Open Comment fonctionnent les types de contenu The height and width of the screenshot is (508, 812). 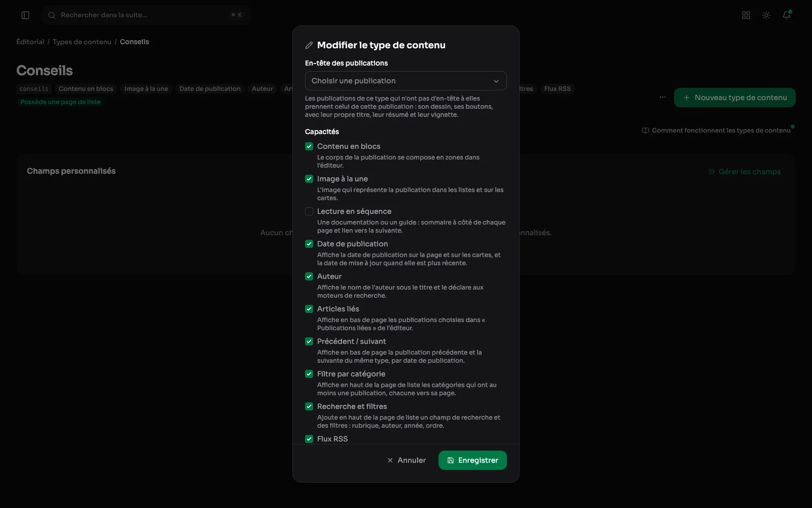coord(717,131)
